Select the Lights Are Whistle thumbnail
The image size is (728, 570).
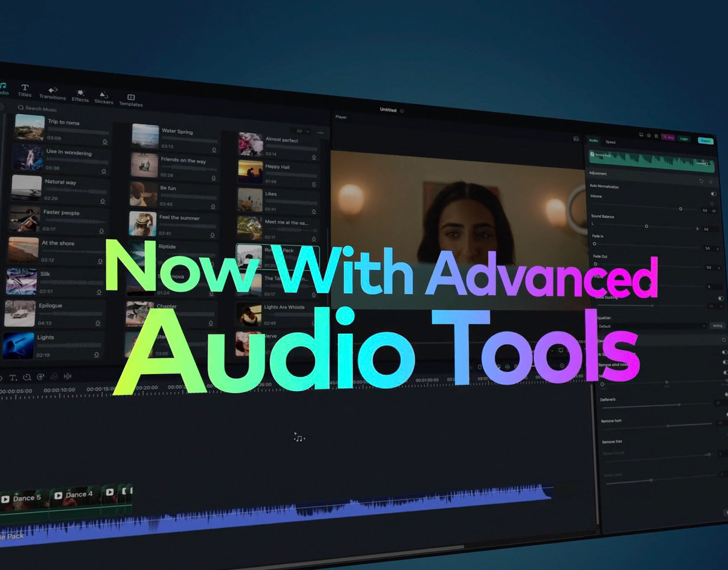tap(249, 314)
